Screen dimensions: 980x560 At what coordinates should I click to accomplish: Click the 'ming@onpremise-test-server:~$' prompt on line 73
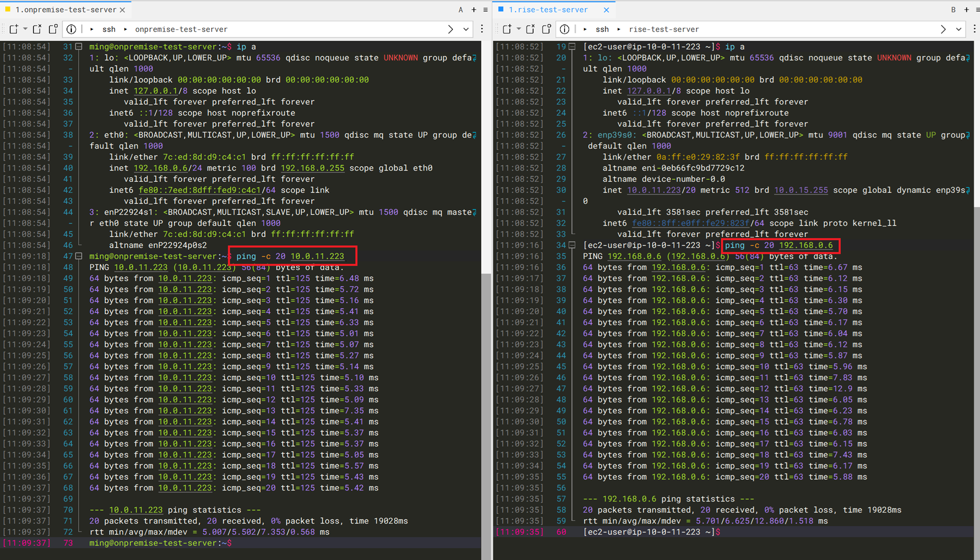161,543
